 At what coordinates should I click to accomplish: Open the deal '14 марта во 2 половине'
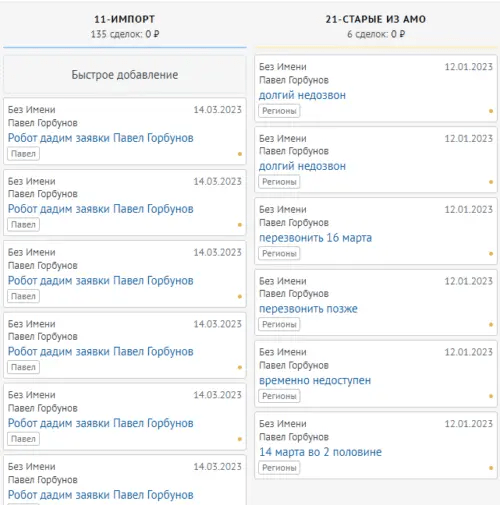[320, 452]
